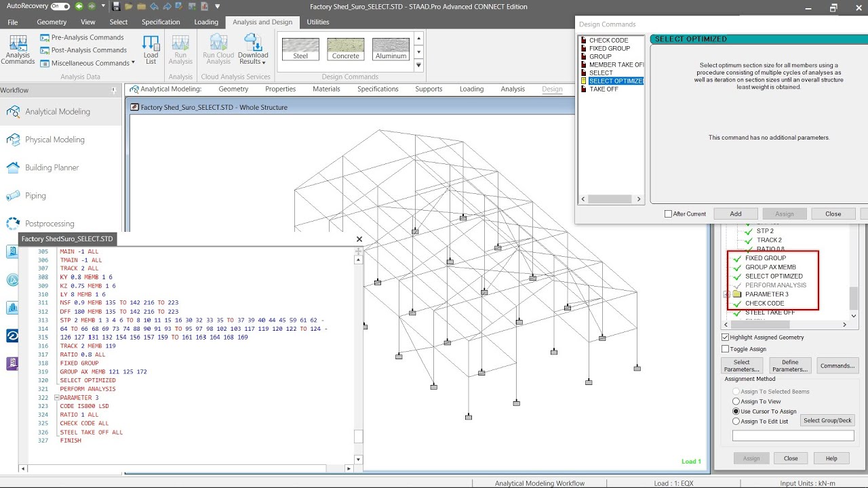The image size is (868, 488).
Task: Check the After Current checkbox
Action: 668,214
